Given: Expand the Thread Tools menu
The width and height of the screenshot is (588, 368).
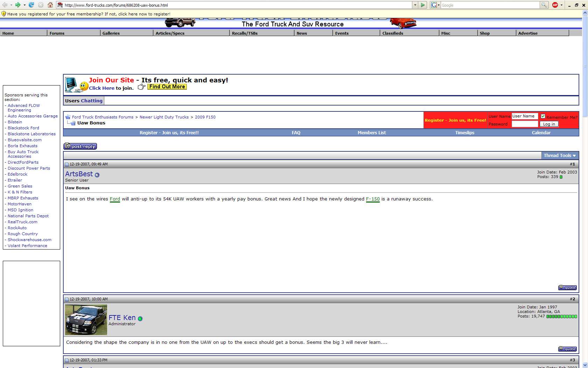Looking at the screenshot, I should (x=560, y=156).
